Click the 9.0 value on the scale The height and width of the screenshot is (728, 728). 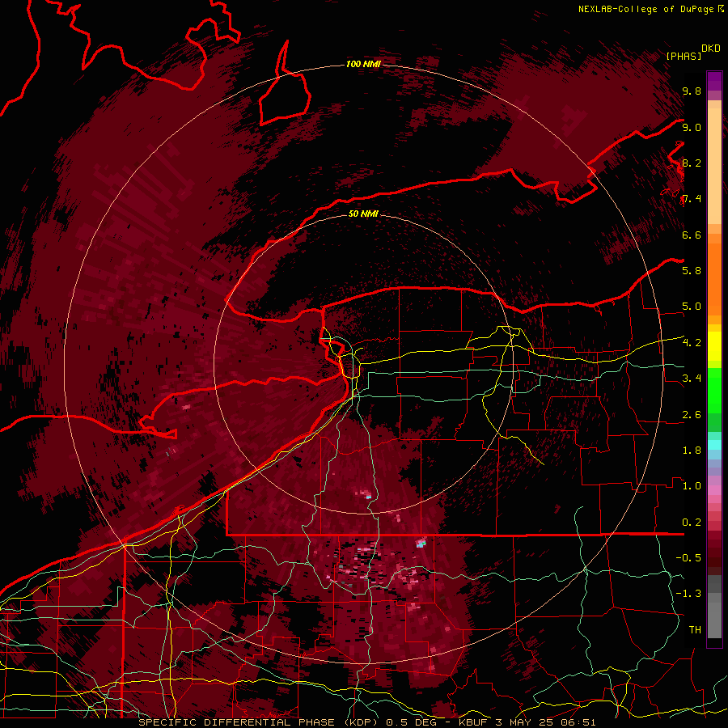[x=692, y=127]
